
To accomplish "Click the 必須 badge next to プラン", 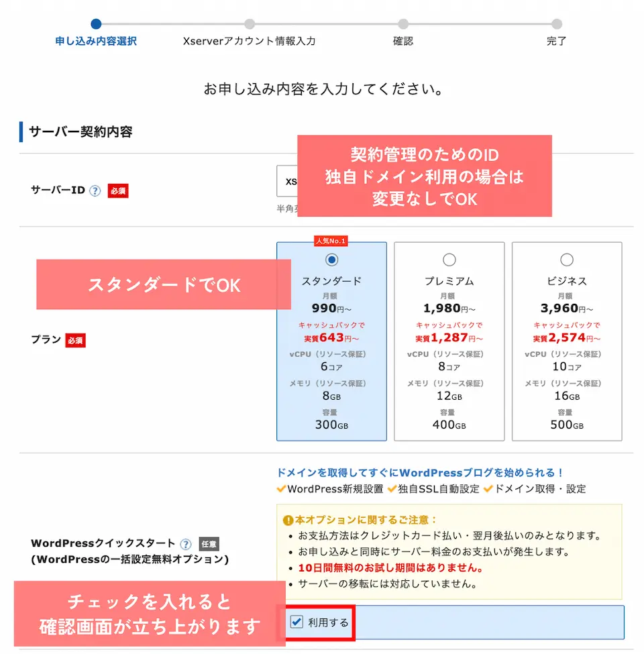I will (x=76, y=340).
